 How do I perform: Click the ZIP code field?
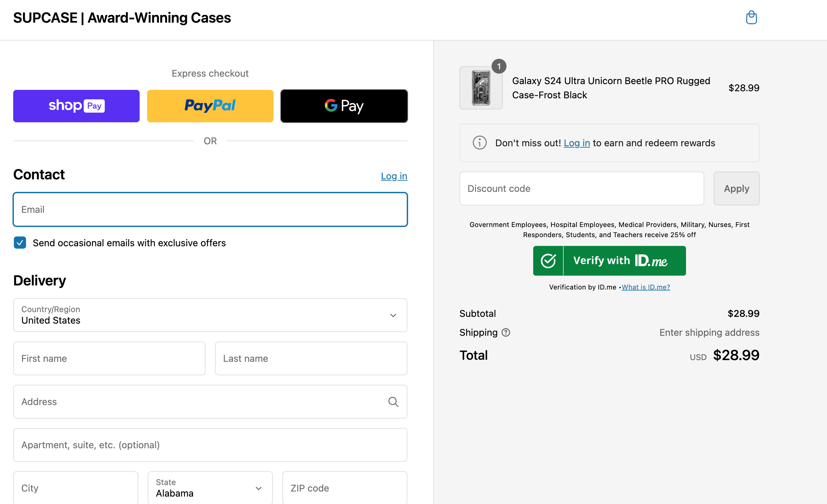pos(345,488)
